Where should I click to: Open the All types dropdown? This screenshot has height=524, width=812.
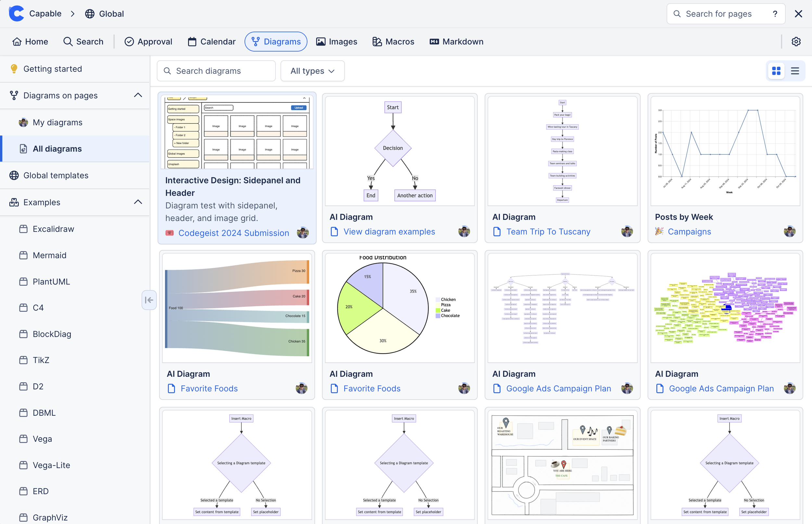(312, 71)
